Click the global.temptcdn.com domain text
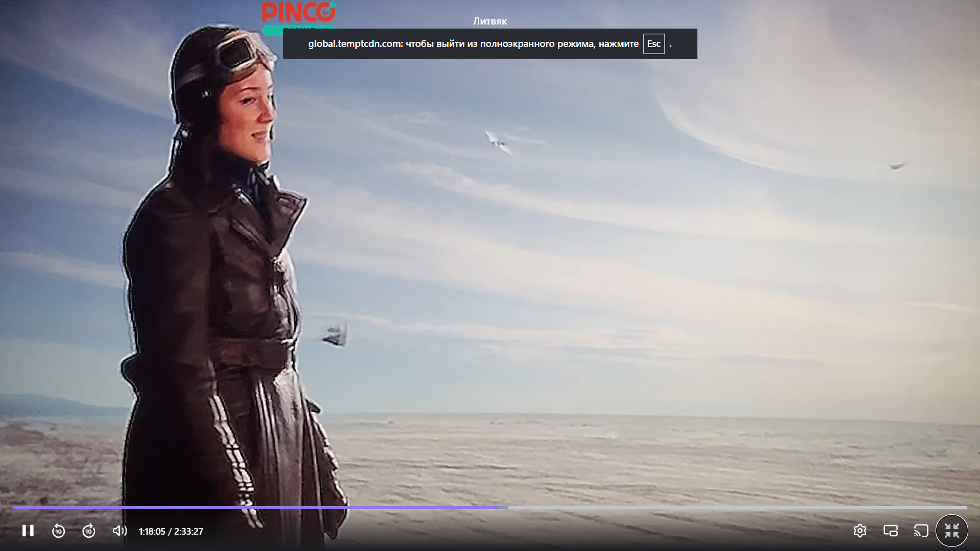This screenshot has width=980, height=551. coord(355,44)
